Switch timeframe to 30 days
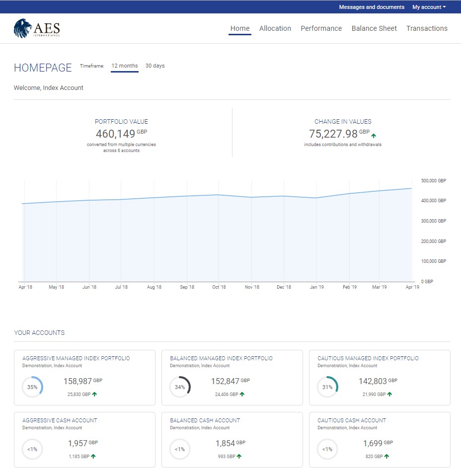The height and width of the screenshot is (476, 461). [154, 66]
